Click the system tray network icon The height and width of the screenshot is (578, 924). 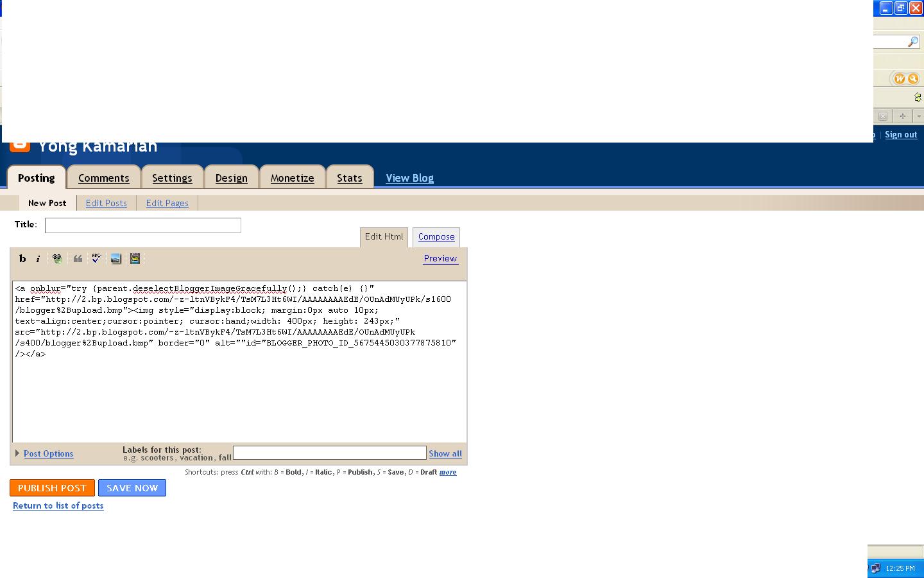tap(875, 568)
